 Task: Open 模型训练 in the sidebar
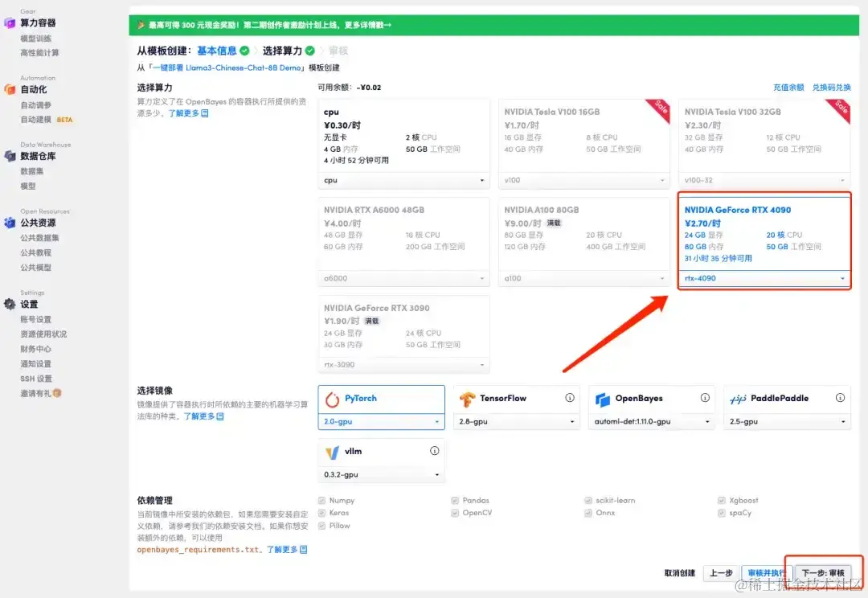[x=36, y=39]
